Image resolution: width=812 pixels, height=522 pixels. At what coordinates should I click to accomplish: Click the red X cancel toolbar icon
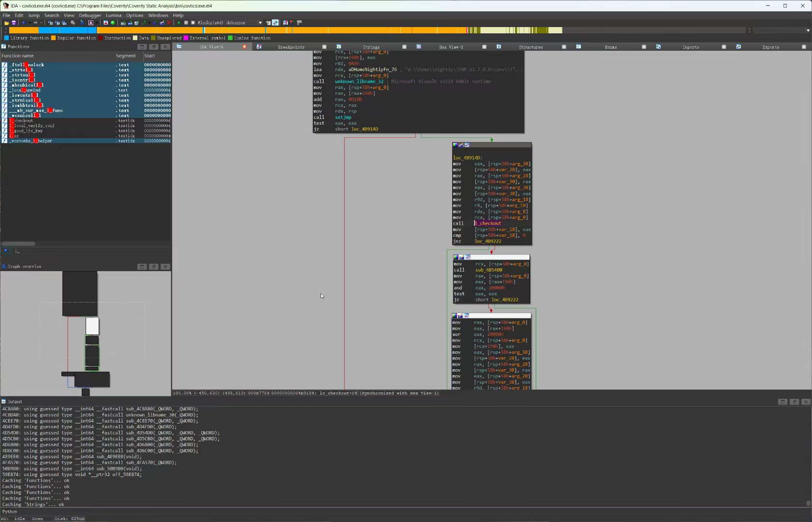coord(169,23)
